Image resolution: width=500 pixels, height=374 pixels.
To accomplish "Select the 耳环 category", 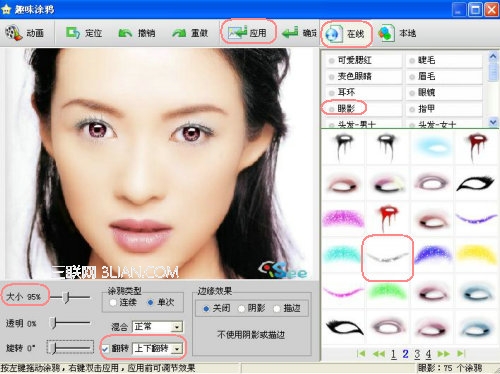I will 363,92.
